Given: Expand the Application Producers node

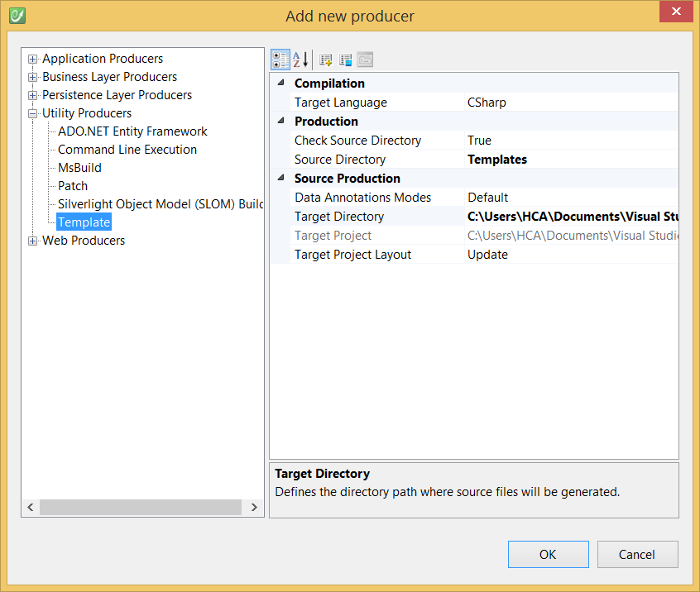Looking at the screenshot, I should [33, 59].
